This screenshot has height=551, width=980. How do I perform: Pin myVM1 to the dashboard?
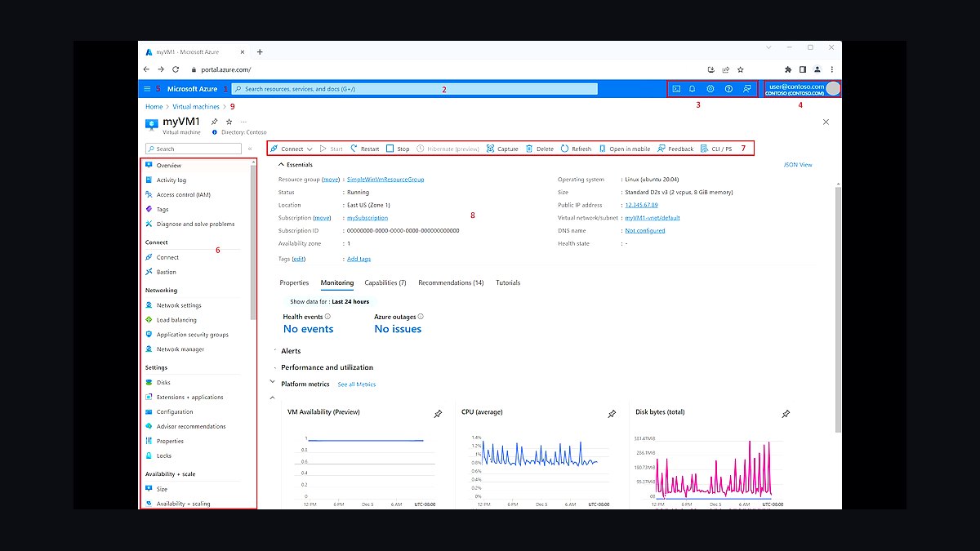point(214,122)
